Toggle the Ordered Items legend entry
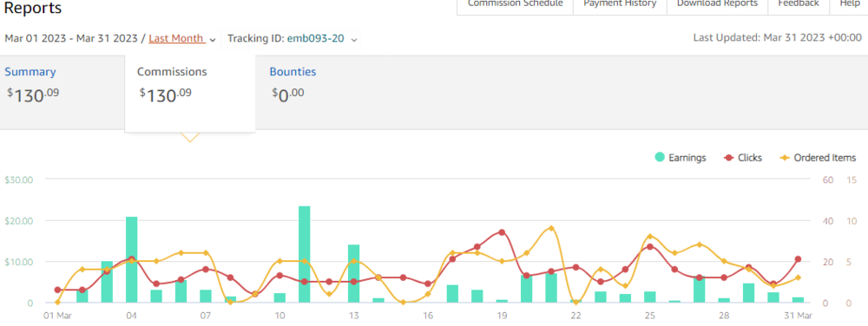This screenshot has height=326, width=868. coord(818,158)
